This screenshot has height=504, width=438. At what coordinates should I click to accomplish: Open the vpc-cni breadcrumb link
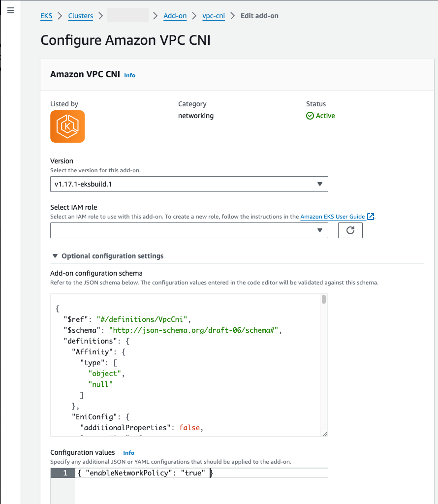pyautogui.click(x=214, y=15)
